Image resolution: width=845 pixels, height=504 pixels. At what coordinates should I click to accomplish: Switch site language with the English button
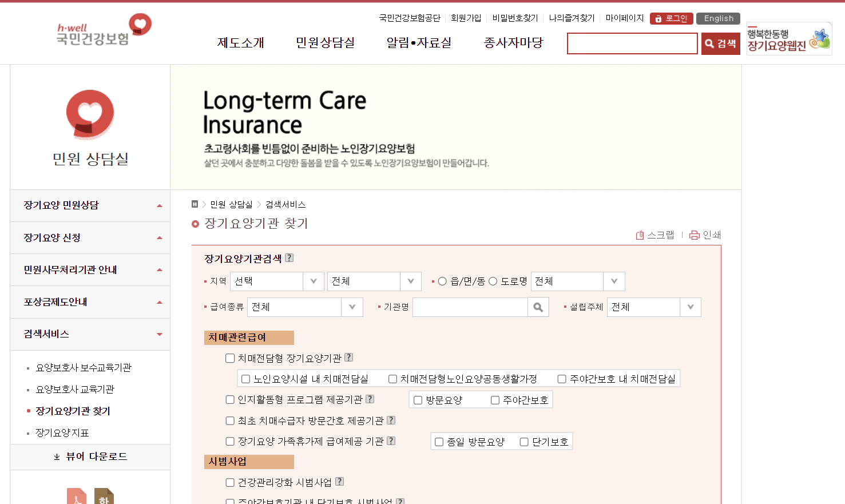[x=718, y=18]
